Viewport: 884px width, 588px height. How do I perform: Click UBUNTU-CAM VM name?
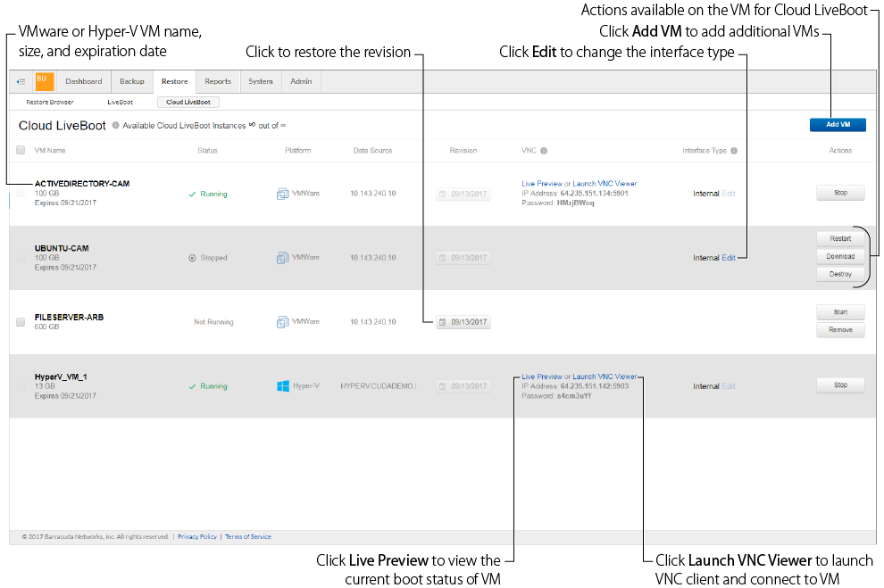(x=62, y=248)
